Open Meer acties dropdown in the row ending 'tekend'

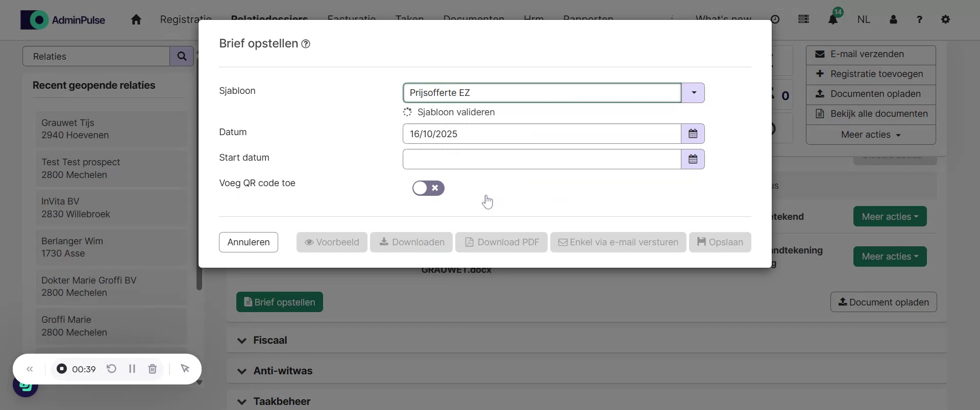pyautogui.click(x=890, y=217)
